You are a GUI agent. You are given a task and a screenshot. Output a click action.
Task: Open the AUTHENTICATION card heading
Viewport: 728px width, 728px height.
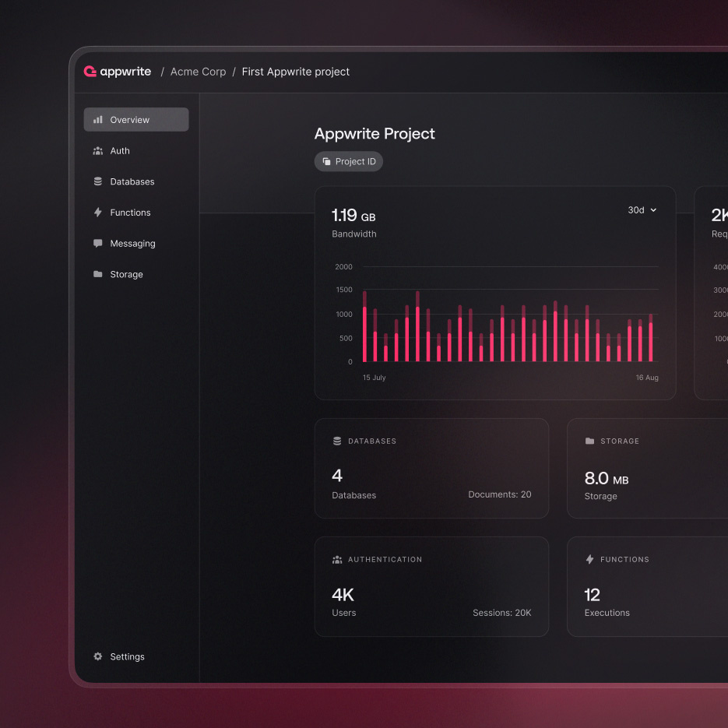(385, 560)
